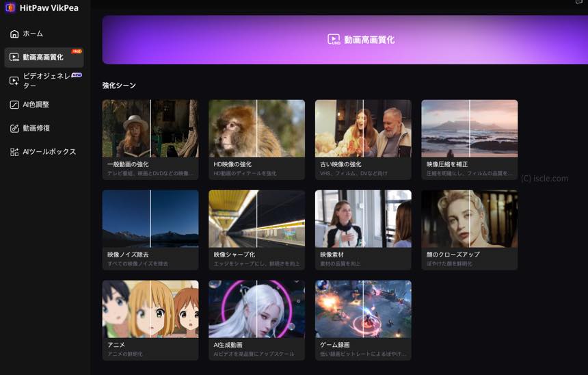The height and width of the screenshot is (375, 588).
Task: Click the 強化シーン section heading
Action: (x=119, y=86)
